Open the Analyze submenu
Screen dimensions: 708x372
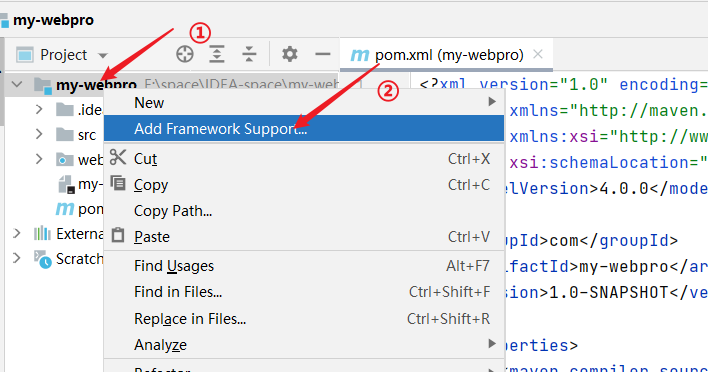pos(304,344)
